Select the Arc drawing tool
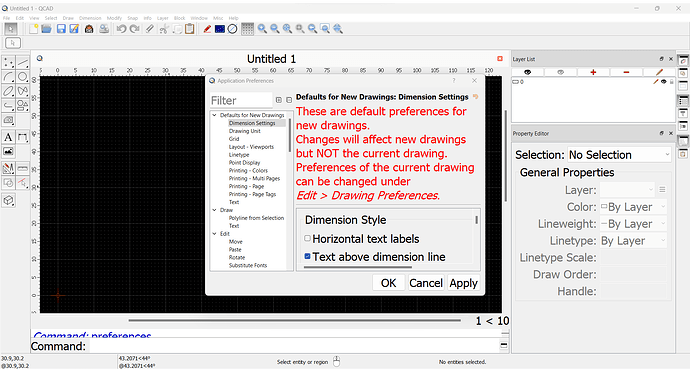690x369 pixels. (x=9, y=77)
